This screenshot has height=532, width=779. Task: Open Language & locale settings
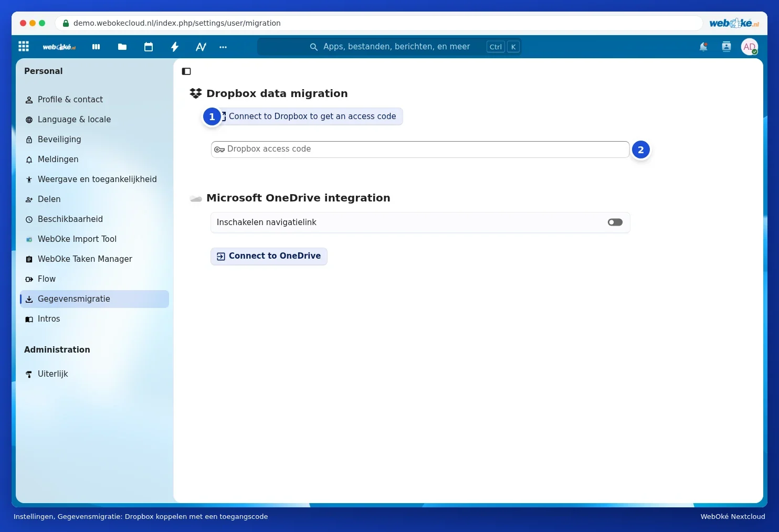[x=94, y=120]
